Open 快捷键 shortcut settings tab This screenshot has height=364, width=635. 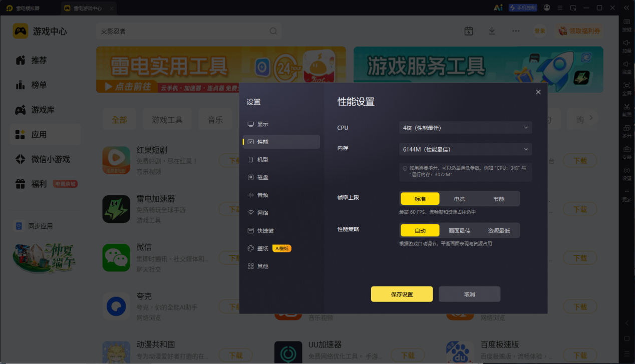[x=281, y=231]
